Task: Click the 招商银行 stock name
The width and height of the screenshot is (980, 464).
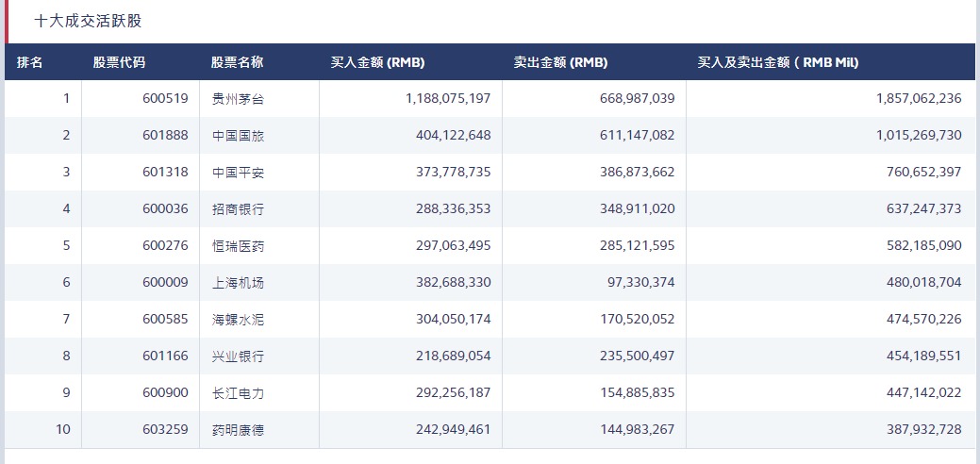Action: (x=238, y=208)
